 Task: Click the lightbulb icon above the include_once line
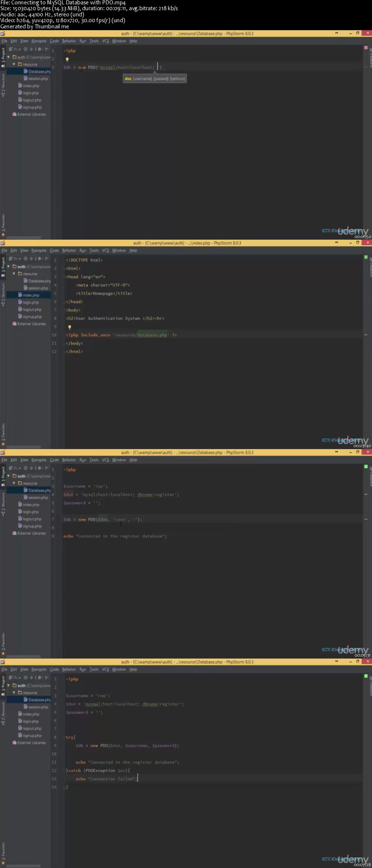click(x=69, y=327)
